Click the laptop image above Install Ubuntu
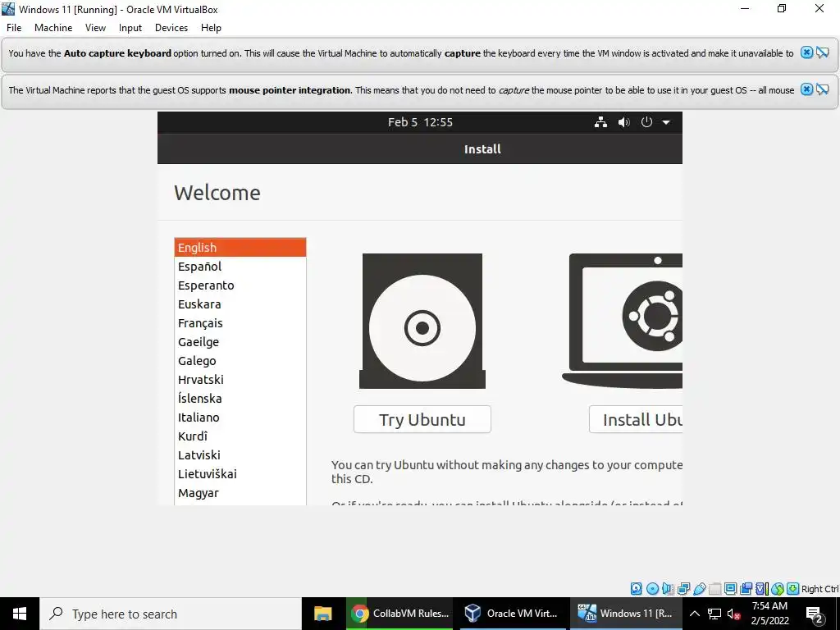The image size is (840, 630). 622,321
